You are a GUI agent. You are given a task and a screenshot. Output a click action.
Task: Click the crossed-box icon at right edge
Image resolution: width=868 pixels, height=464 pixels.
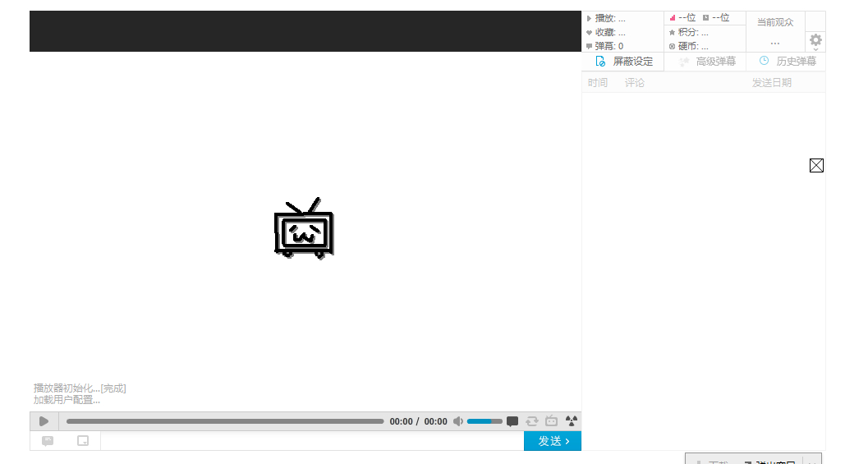click(816, 166)
